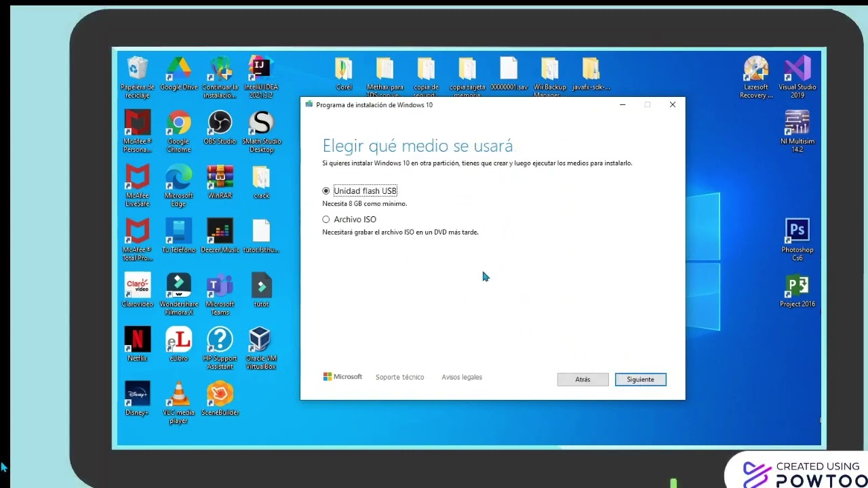Select the copia de seguridad folder

coord(426,68)
